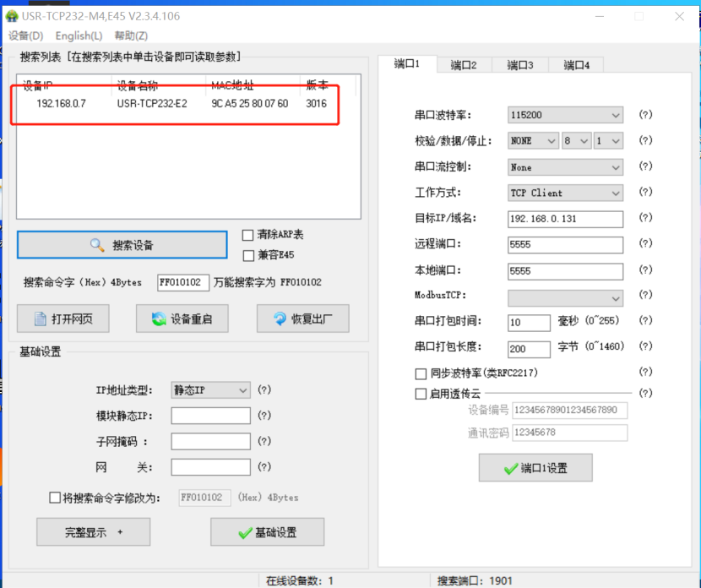Open the 设备(D) menu
Screen dimensions: 701x588
[25, 35]
